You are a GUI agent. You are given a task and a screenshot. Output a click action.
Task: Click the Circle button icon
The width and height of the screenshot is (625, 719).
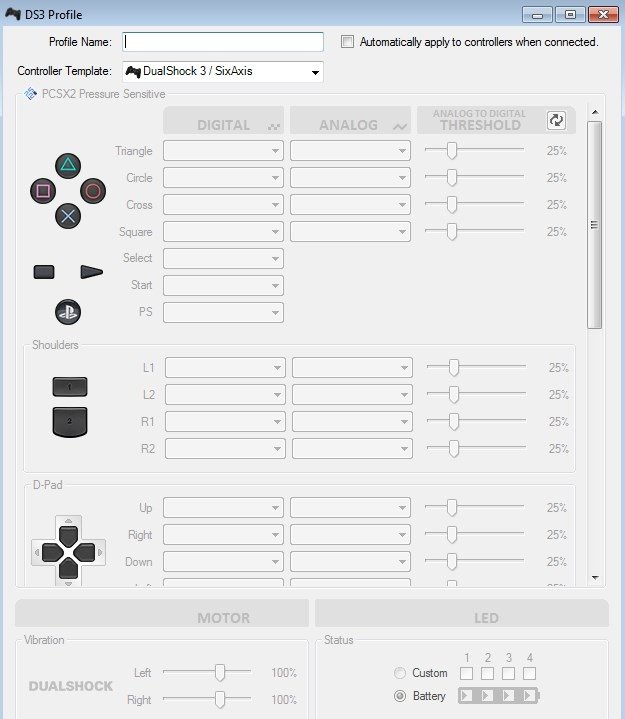click(x=93, y=191)
